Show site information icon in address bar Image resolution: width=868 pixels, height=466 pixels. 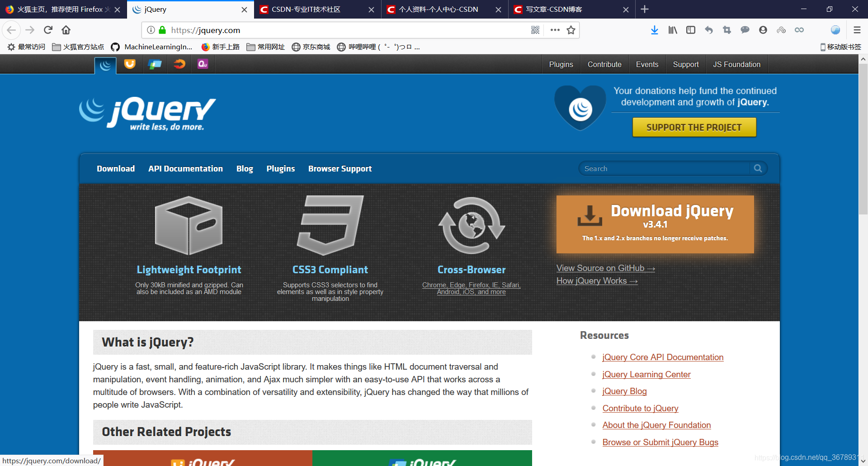pos(151,30)
